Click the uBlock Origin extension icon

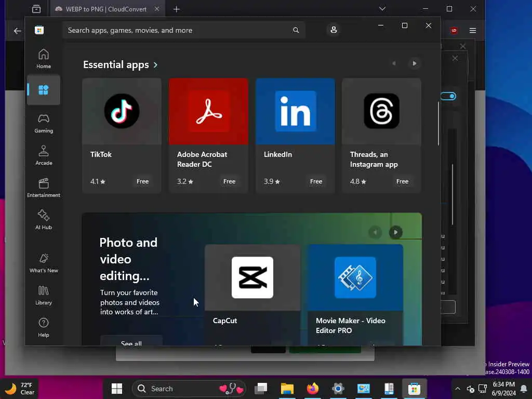coord(454,31)
